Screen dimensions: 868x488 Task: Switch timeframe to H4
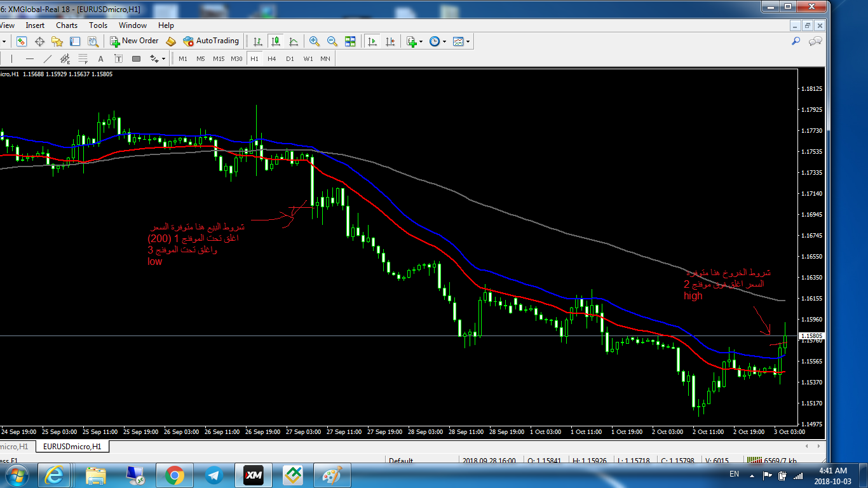tap(272, 58)
